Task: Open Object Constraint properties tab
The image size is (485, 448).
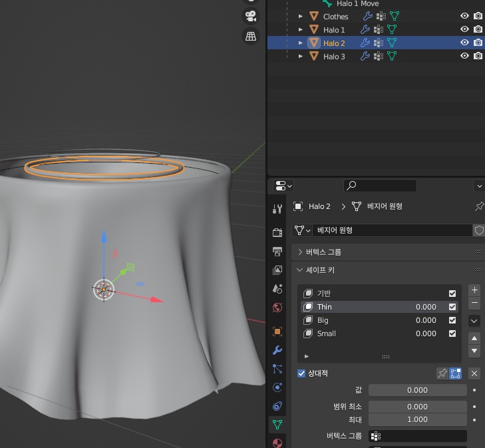Action: click(x=277, y=406)
